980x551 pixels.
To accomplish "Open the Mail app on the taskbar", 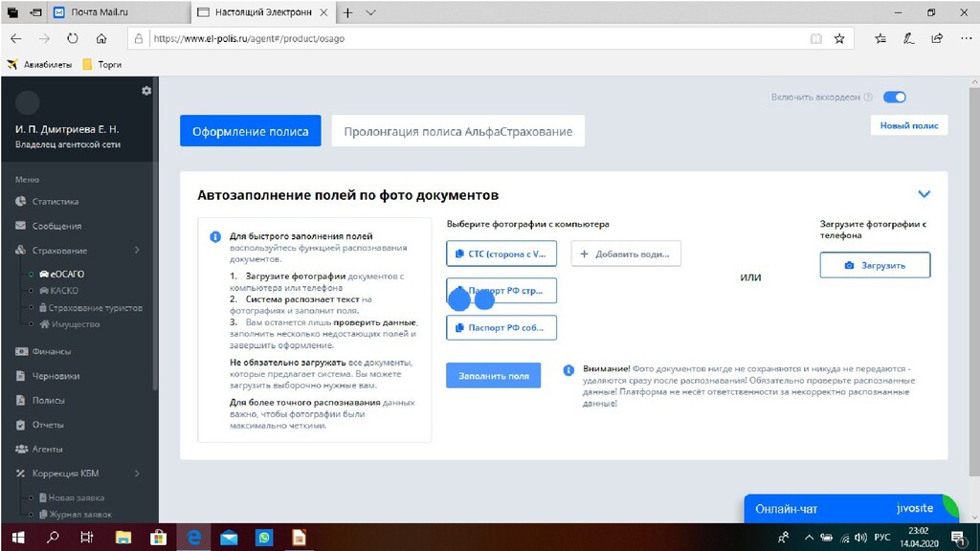I will [229, 538].
